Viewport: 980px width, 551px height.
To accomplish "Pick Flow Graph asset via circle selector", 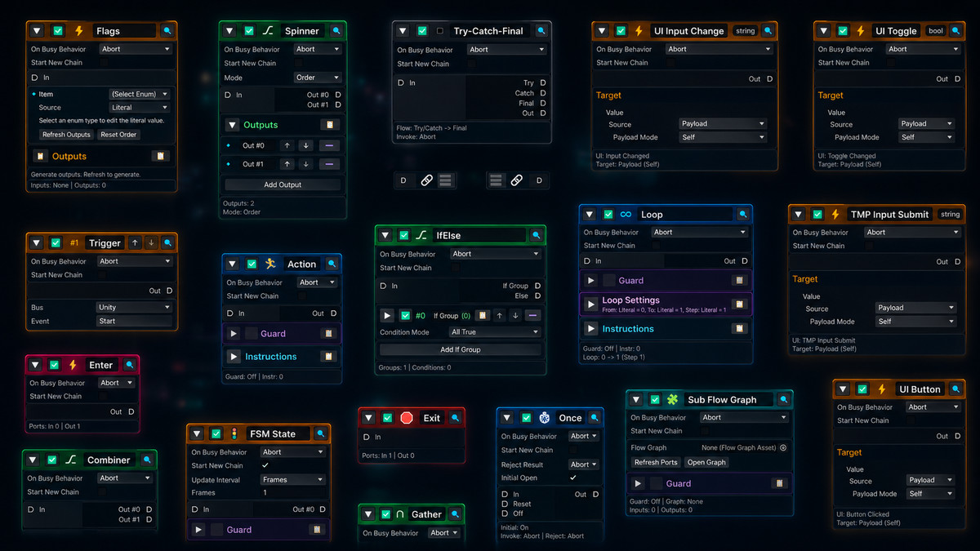I will coord(783,447).
